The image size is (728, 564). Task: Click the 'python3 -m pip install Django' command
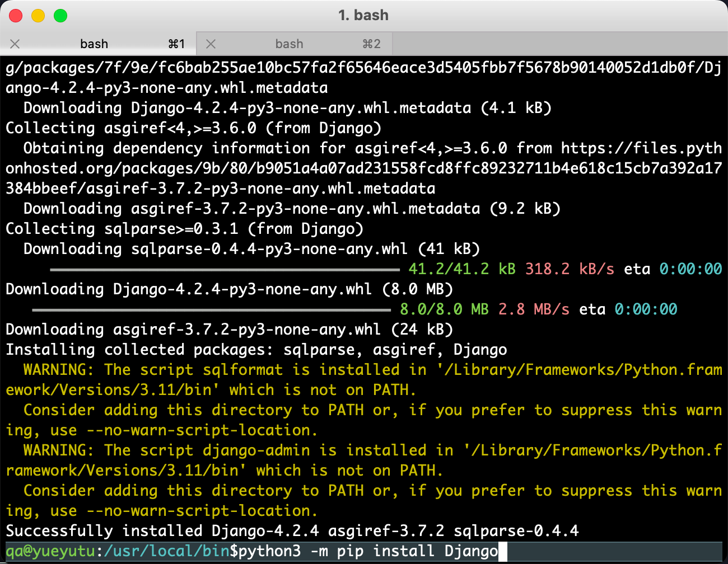coord(368,551)
